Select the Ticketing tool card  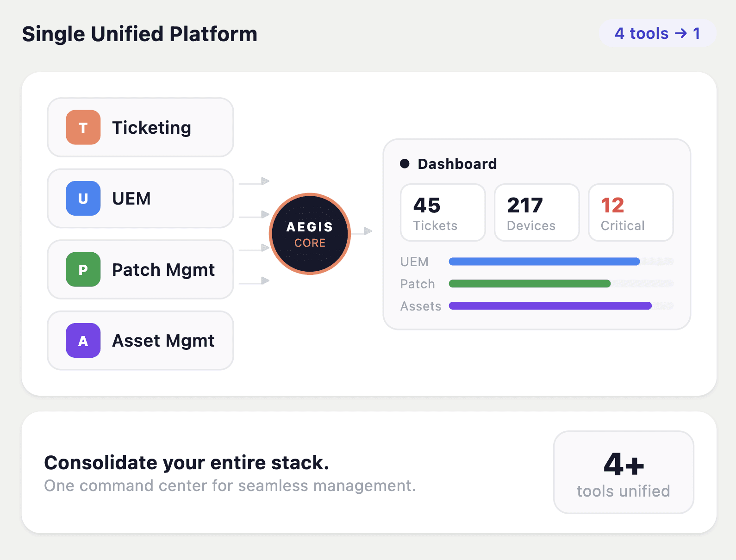[x=140, y=127]
